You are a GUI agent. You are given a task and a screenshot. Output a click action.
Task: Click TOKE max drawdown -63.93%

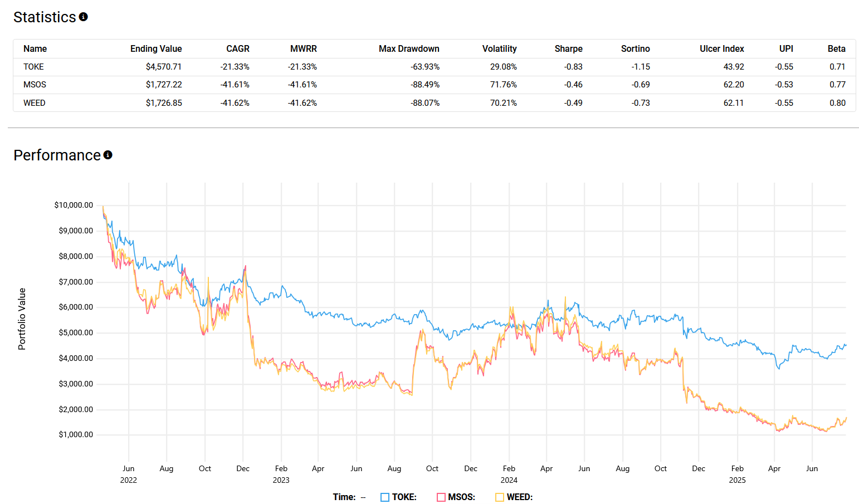point(425,67)
